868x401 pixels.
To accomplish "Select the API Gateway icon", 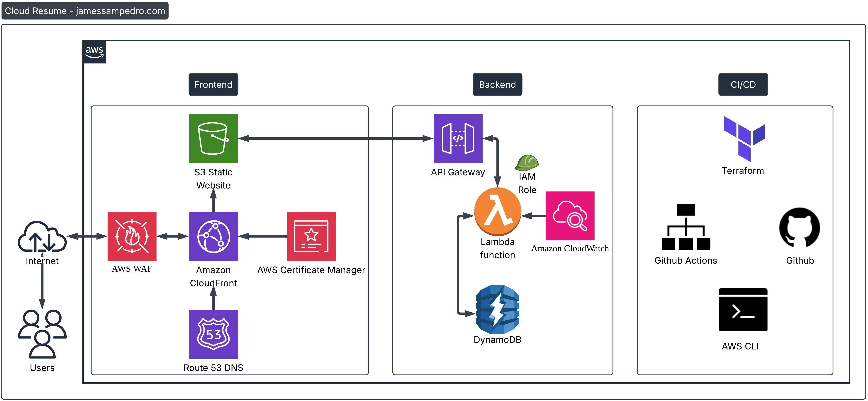I will (x=458, y=138).
